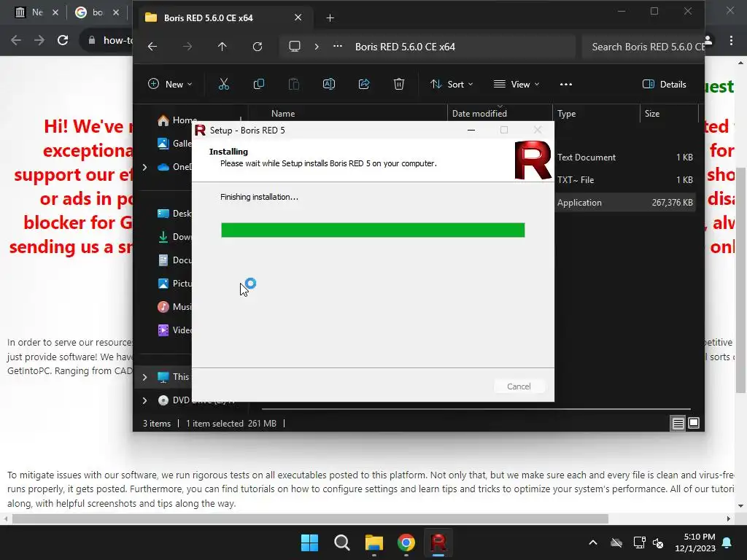The height and width of the screenshot is (560, 747).
Task: Expand the OneDrive tree node
Action: click(x=145, y=167)
